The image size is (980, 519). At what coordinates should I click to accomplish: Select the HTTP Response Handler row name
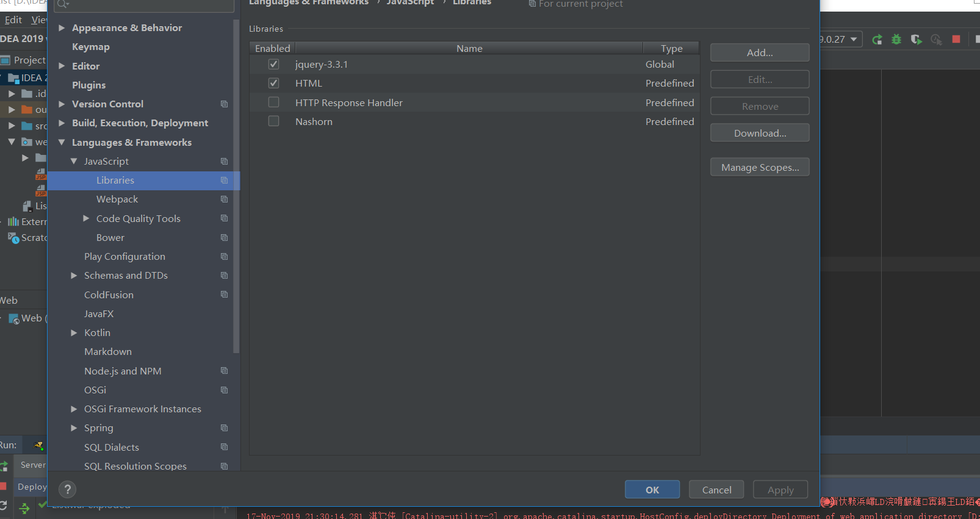[349, 102]
